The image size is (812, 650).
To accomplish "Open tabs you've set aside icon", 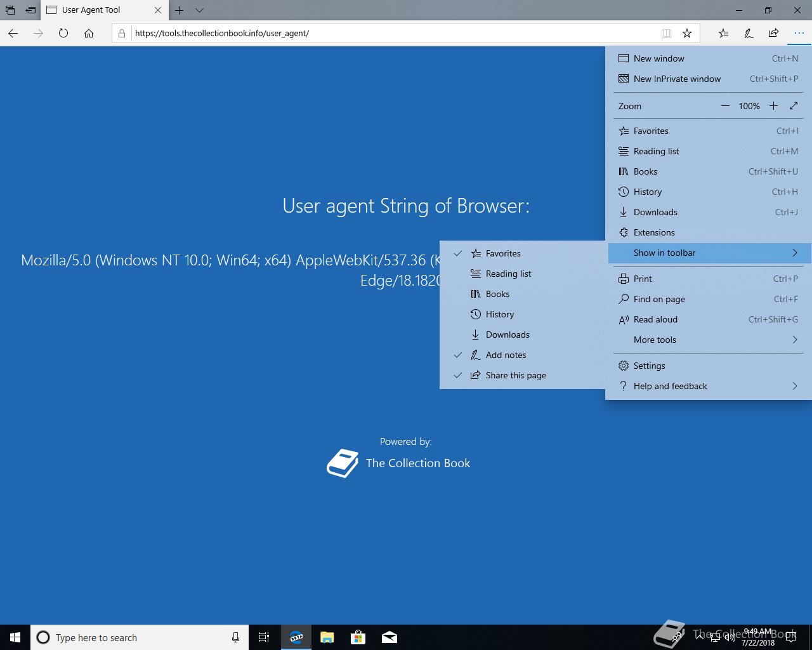I will [10, 10].
